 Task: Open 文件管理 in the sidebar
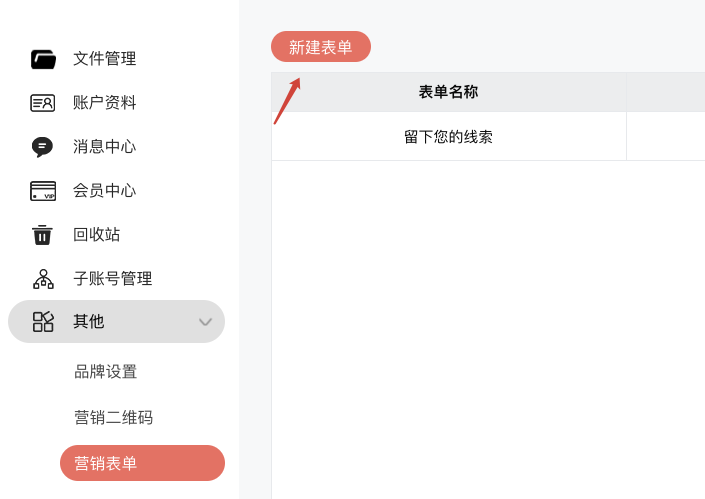[104, 59]
